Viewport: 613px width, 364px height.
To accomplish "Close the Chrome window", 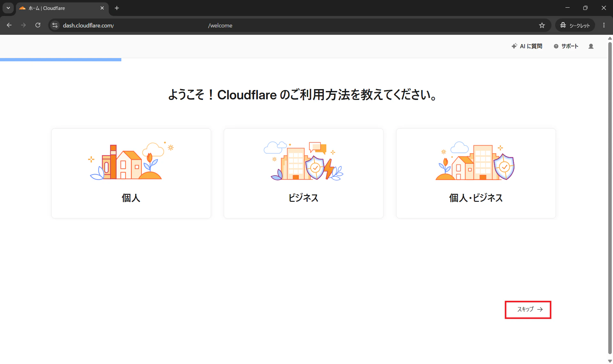I will click(604, 8).
